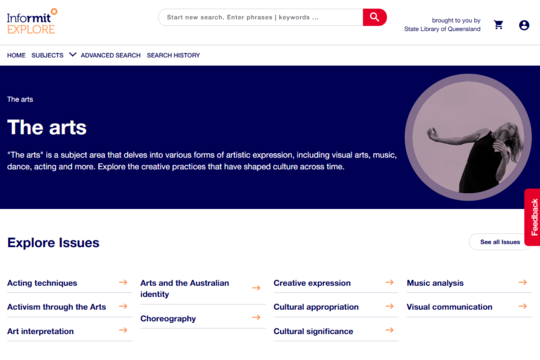Open the shopping cart icon

[x=498, y=25]
